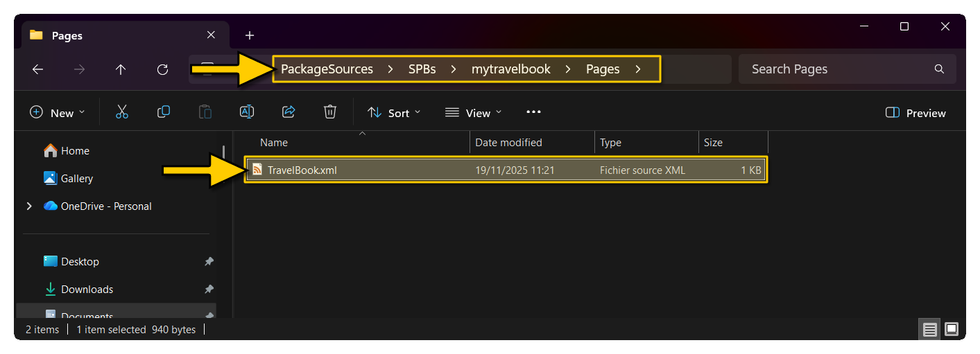Expand chevron after SPBs breadcrumb

(454, 69)
